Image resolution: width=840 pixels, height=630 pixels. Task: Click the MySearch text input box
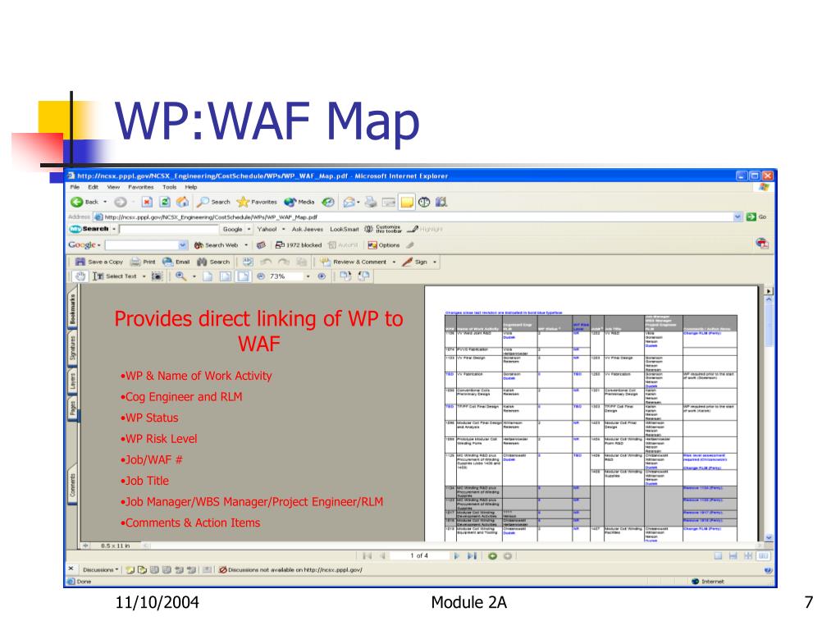click(x=169, y=229)
